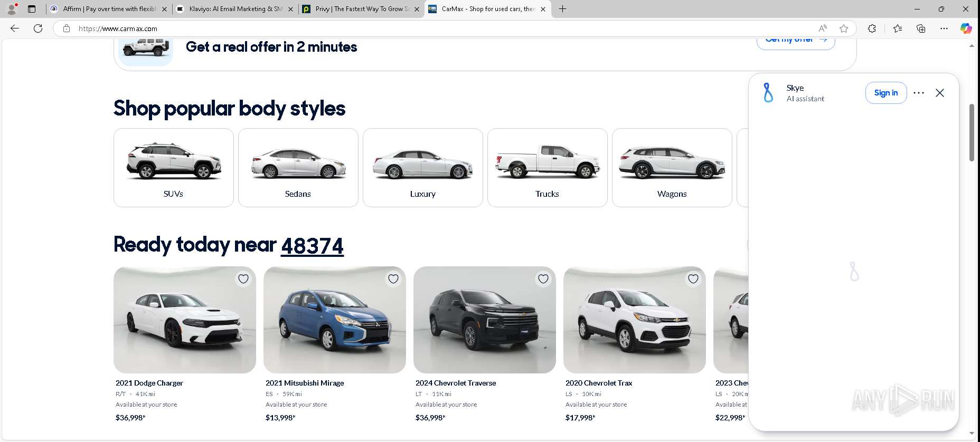The image size is (980, 442).
Task: Go back to previous page
Action: coord(15,28)
